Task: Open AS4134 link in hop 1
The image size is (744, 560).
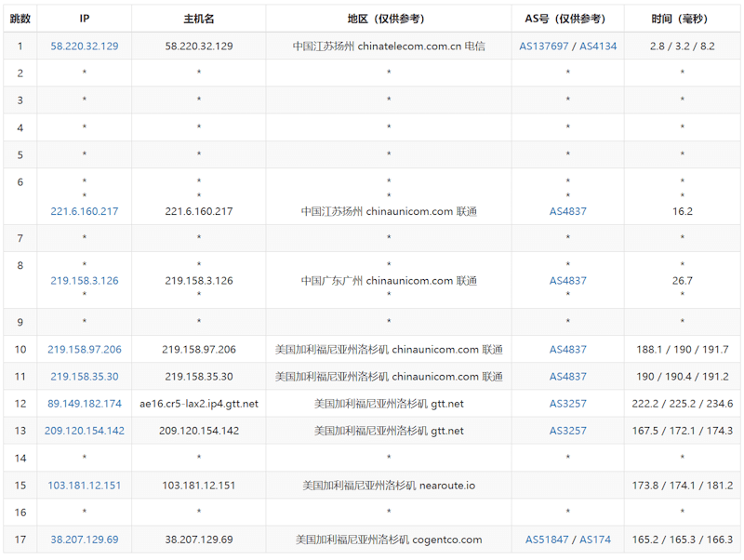Action: [598, 46]
